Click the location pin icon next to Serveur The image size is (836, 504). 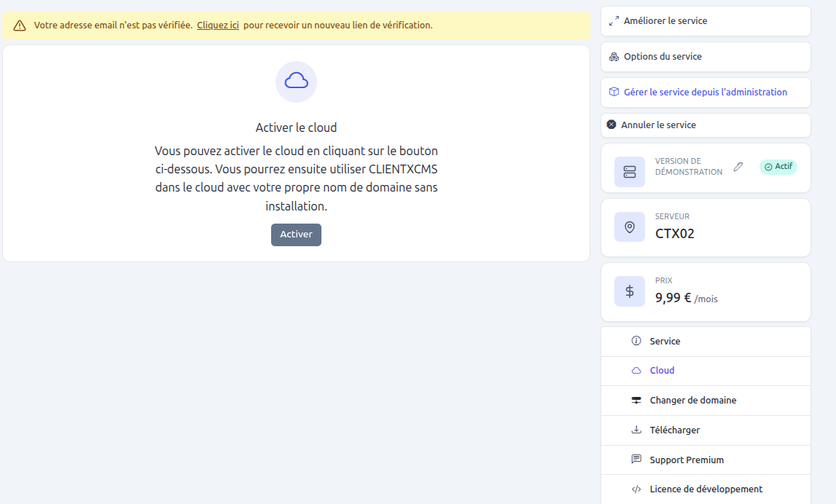(630, 227)
